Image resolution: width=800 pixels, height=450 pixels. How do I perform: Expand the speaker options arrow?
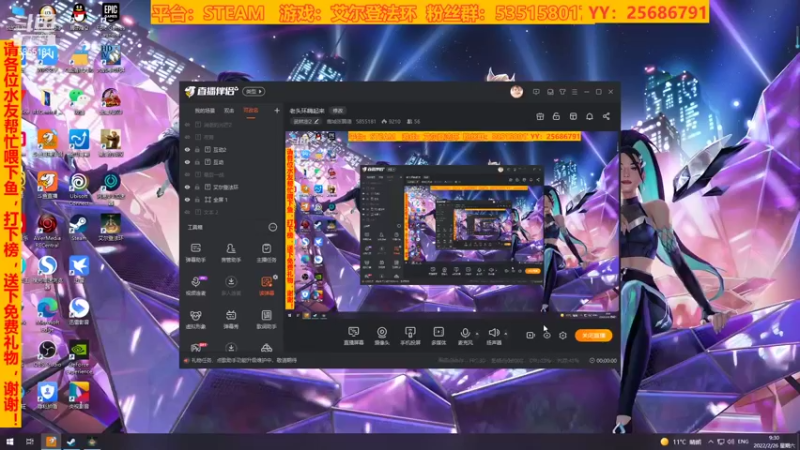[x=506, y=334]
